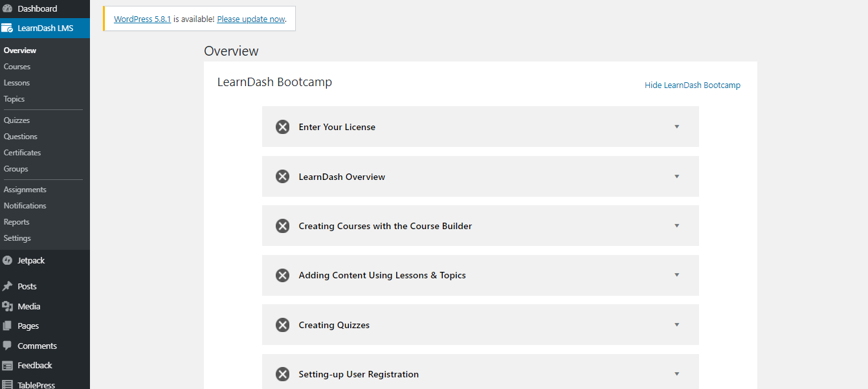This screenshot has width=868, height=389.
Task: Click the TablePress table icon
Action: [x=7, y=385]
